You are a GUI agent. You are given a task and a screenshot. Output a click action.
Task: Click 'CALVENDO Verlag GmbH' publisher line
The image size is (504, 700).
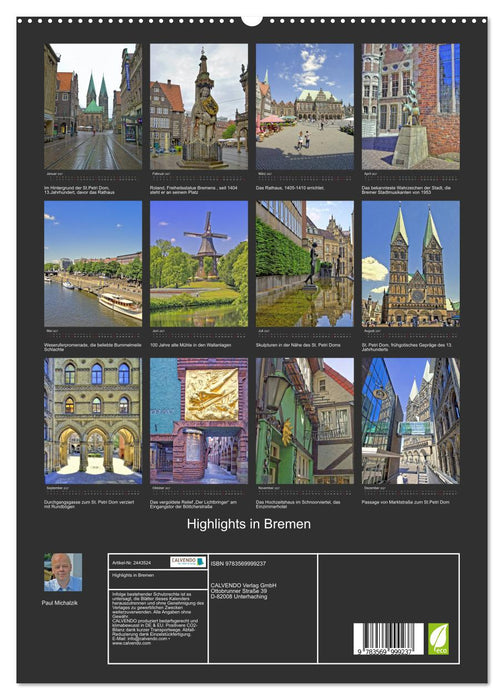[x=243, y=585]
